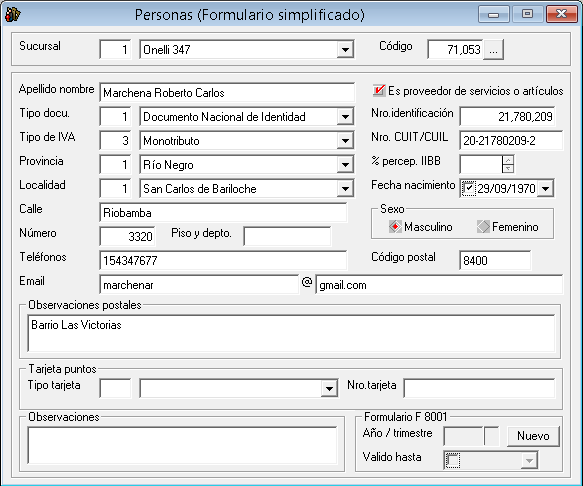The height and width of the screenshot is (486, 583).
Task: Expand the Tipo tarjeta dropdown
Action: [329, 389]
